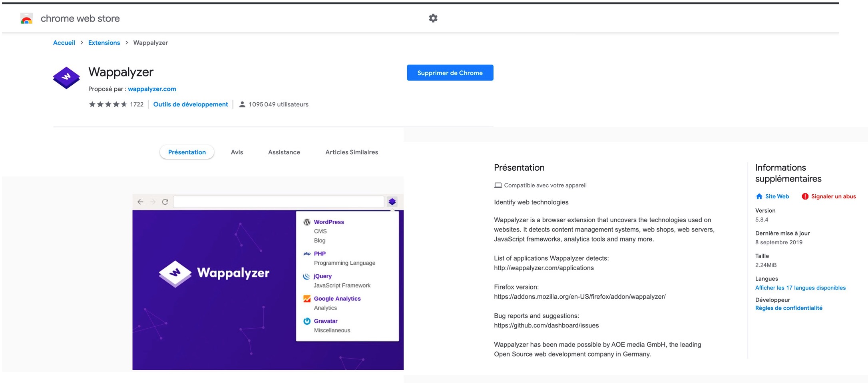Open Outils de développement category link
Screen dimensions: 868x383
tap(190, 104)
